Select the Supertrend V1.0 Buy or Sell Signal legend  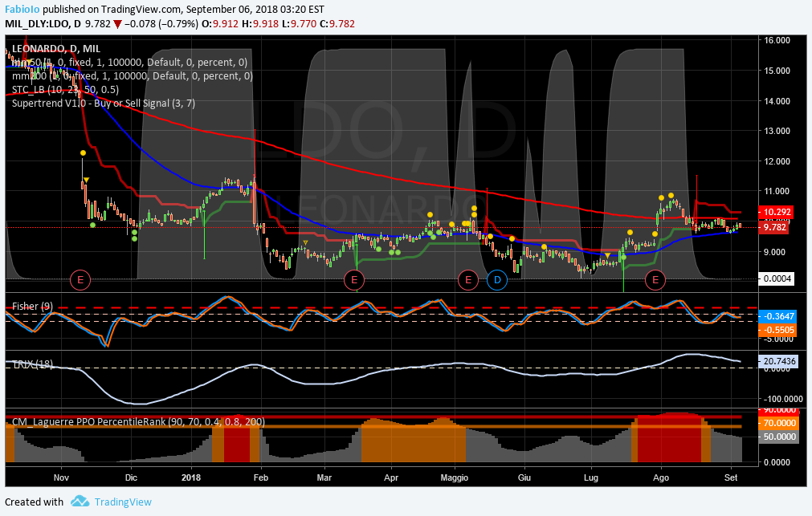[104, 103]
